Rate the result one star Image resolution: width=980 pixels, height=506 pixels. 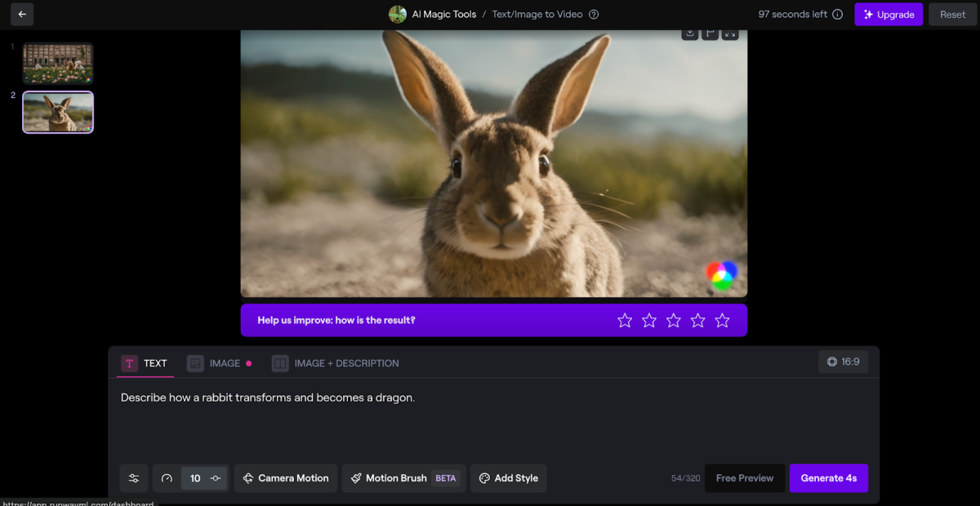point(625,321)
